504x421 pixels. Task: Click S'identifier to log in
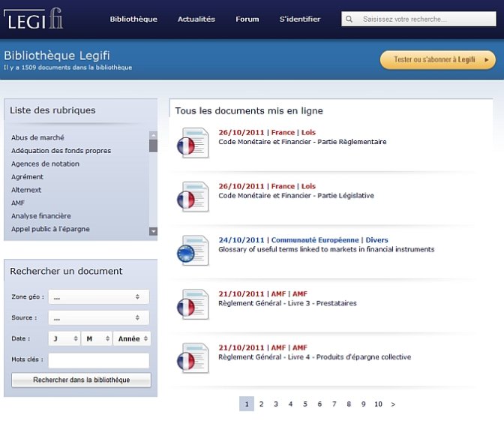(x=300, y=20)
